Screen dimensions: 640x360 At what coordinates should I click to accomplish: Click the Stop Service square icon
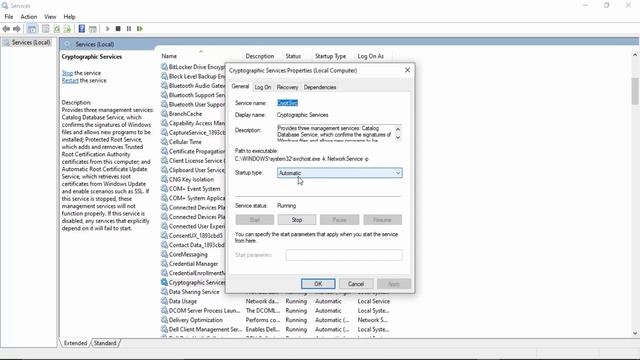click(x=118, y=29)
